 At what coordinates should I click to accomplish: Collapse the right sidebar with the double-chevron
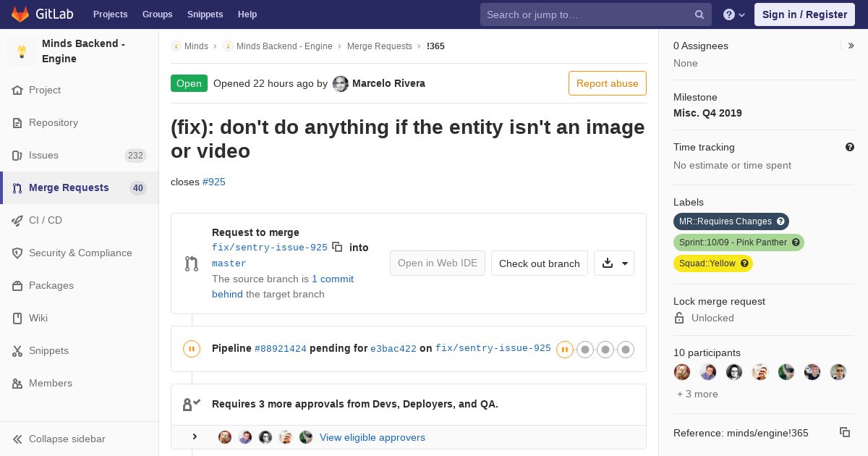851,46
